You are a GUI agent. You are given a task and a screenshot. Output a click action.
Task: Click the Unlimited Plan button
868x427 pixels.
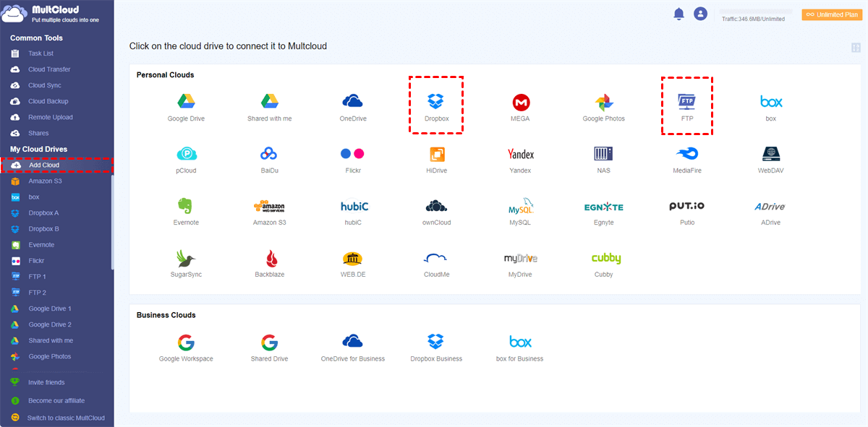[832, 14]
